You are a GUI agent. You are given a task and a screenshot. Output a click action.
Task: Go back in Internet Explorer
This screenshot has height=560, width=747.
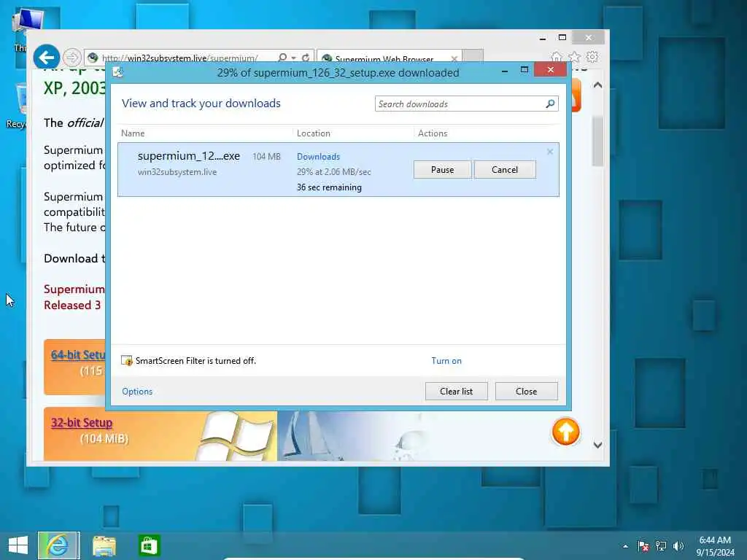click(x=46, y=58)
